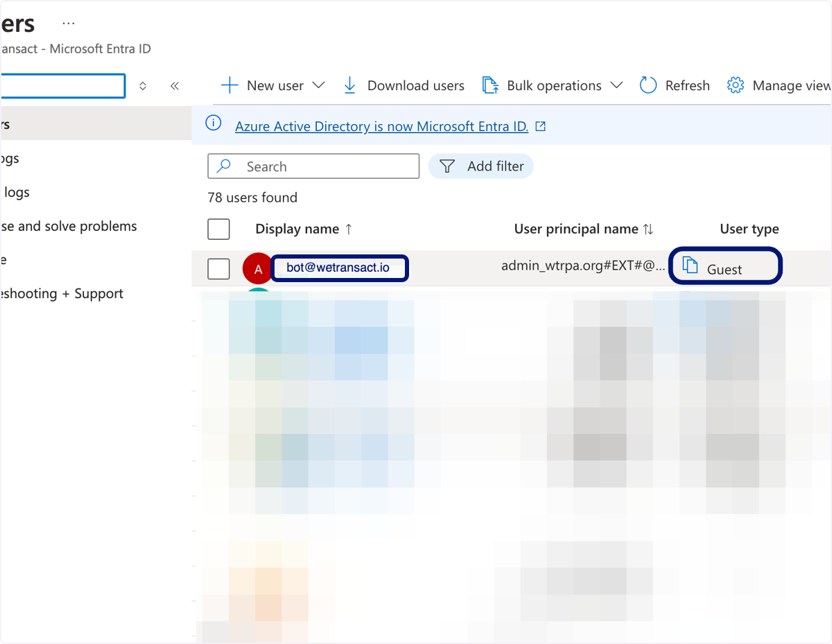Click the copy icon beside Guest

pos(690,266)
